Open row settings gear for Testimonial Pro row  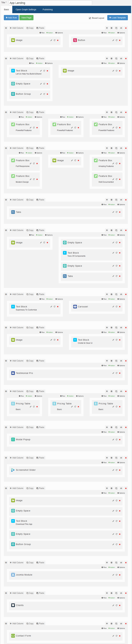point(112,361)
